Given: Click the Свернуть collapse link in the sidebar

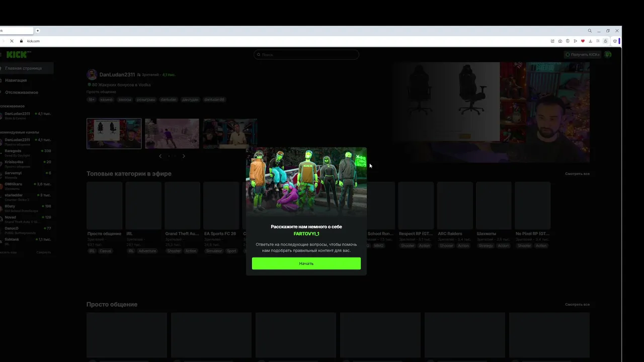Looking at the screenshot, I should [x=44, y=252].
